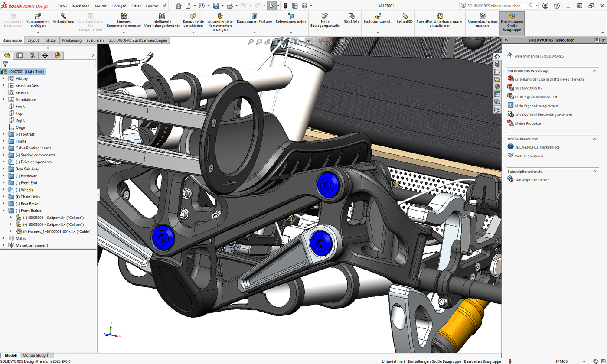The image size is (607, 364).
Task: Click the Verknüpfung paperclip tool
Action: [63, 16]
